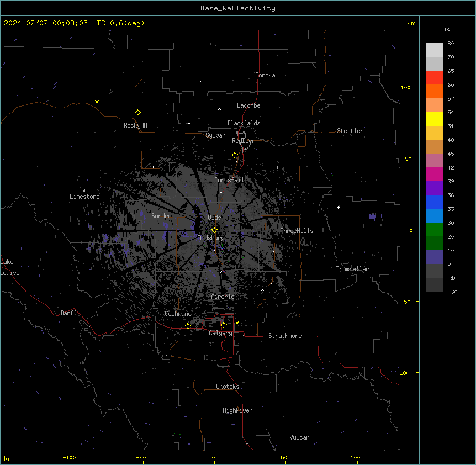Click the Olds city label

coord(214,218)
